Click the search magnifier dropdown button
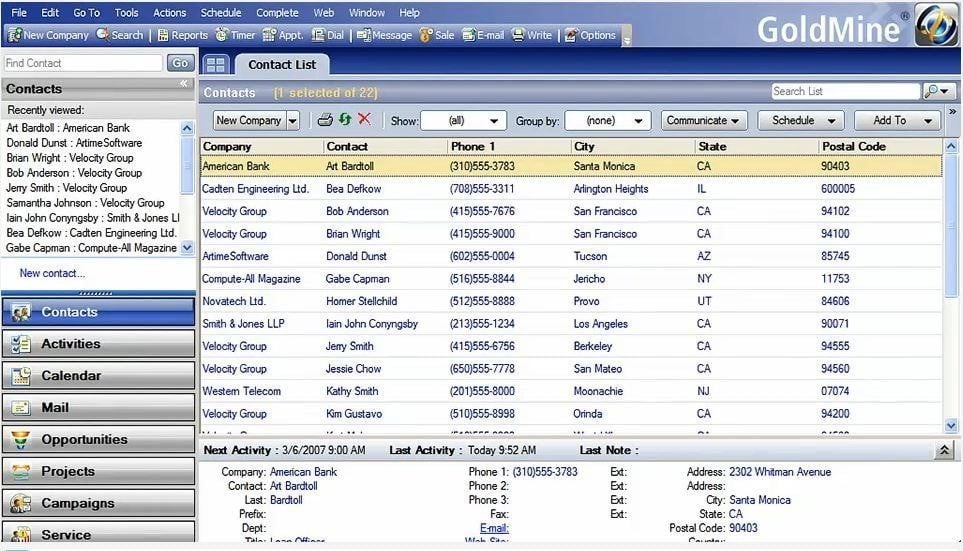Image resolution: width=963 pixels, height=551 pixels. tap(938, 91)
